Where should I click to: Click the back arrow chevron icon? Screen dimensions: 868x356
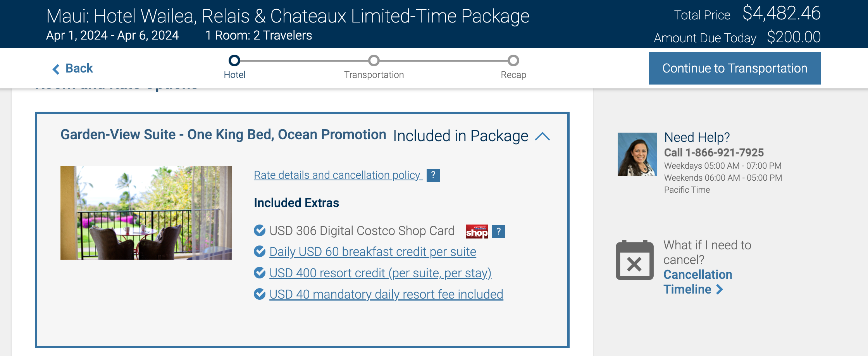(x=56, y=69)
